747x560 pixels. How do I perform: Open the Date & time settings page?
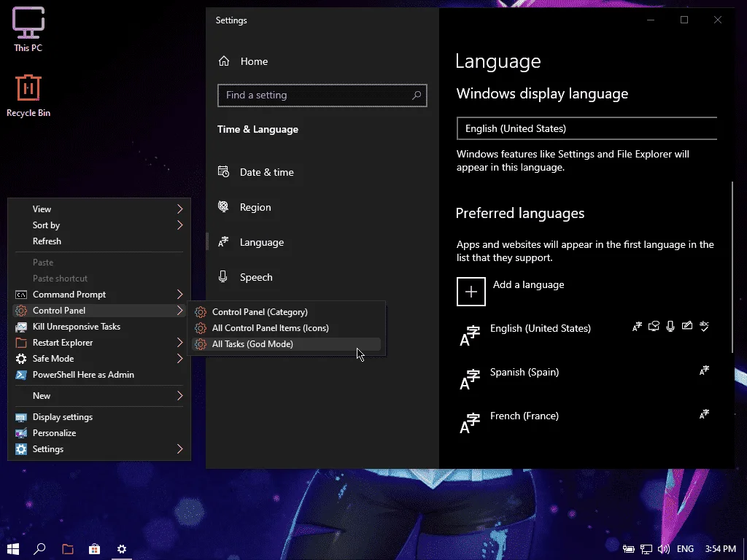(322, 172)
